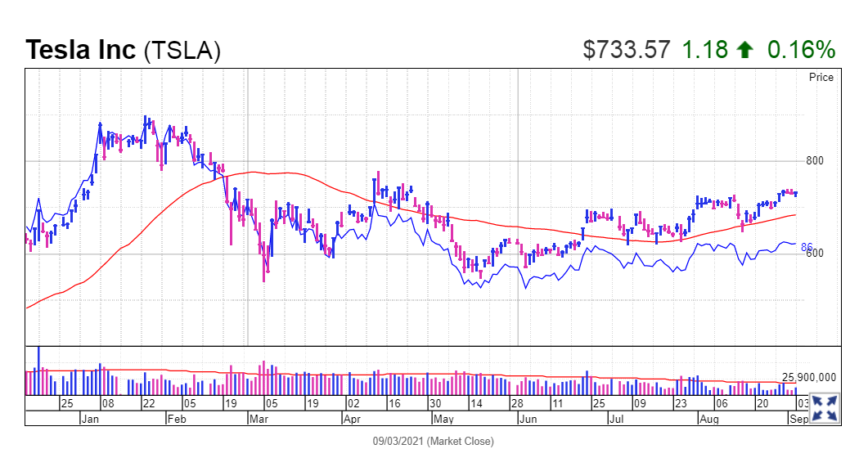Click the 11 date tick in June
The width and height of the screenshot is (868, 467).
pos(557,403)
